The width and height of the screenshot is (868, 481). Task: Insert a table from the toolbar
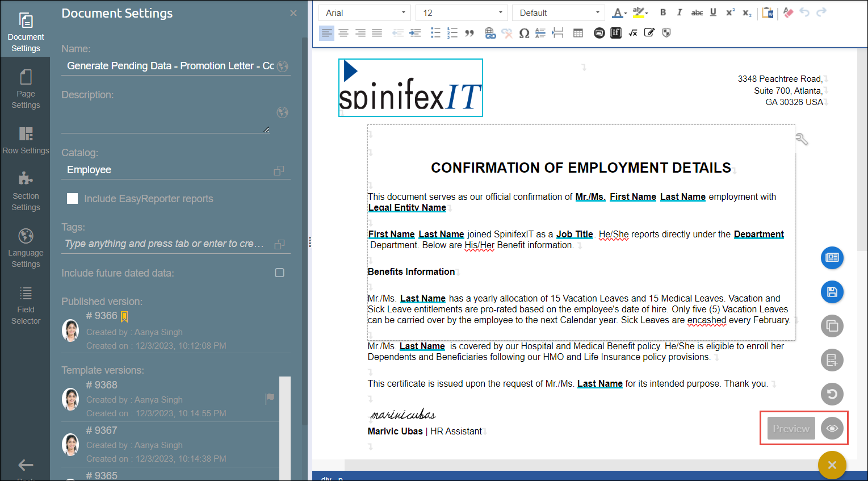pyautogui.click(x=578, y=33)
